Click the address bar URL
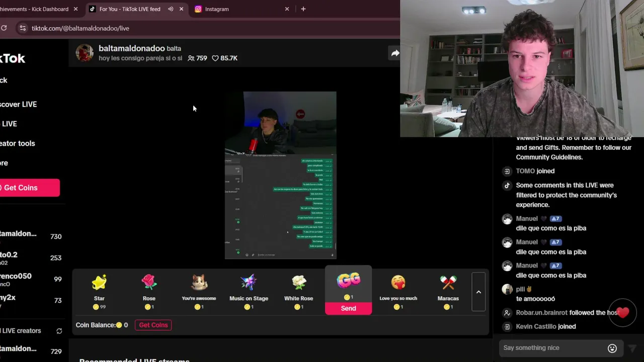This screenshot has width=644, height=362. point(80,28)
